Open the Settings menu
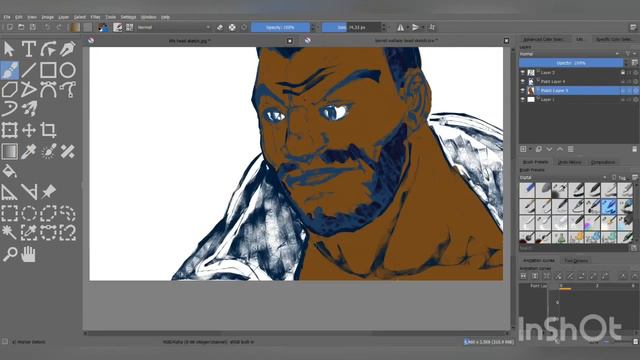Image resolution: width=640 pixels, height=360 pixels. tap(128, 17)
